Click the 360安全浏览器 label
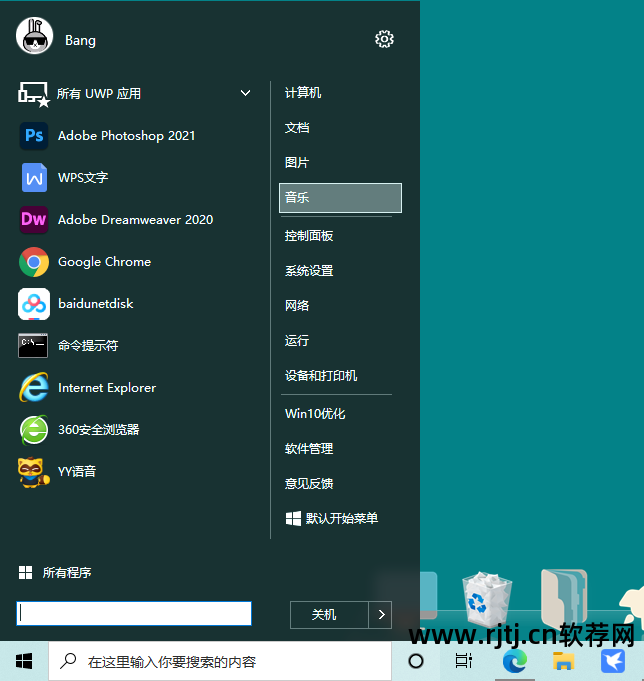The height and width of the screenshot is (681, 644). (99, 430)
